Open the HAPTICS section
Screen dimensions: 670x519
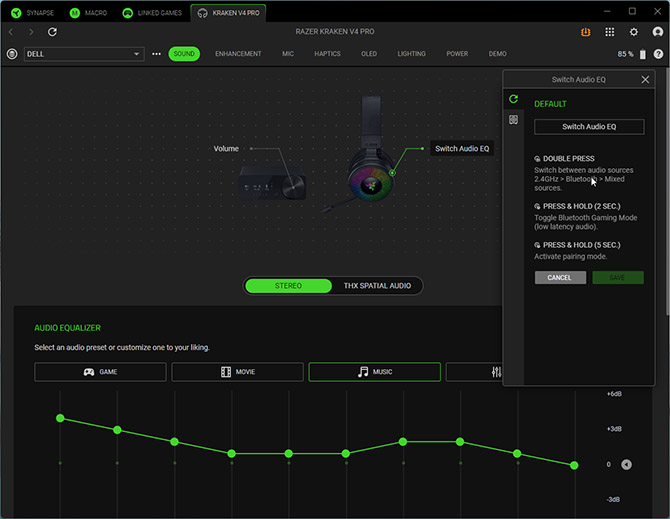coord(327,54)
